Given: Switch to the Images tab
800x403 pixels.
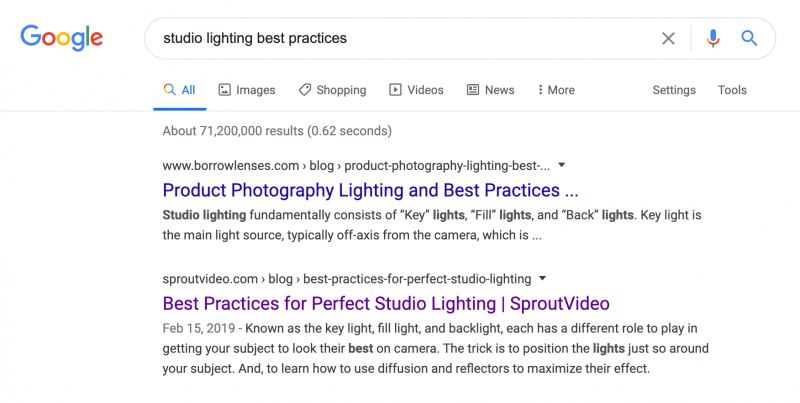Looking at the screenshot, I should coord(247,90).
